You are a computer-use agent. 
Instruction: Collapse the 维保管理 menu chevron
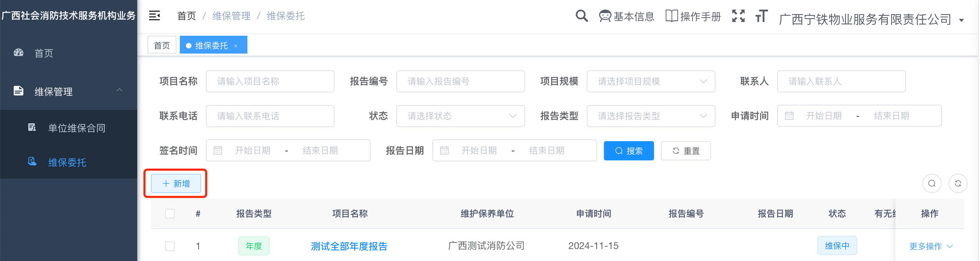[119, 90]
